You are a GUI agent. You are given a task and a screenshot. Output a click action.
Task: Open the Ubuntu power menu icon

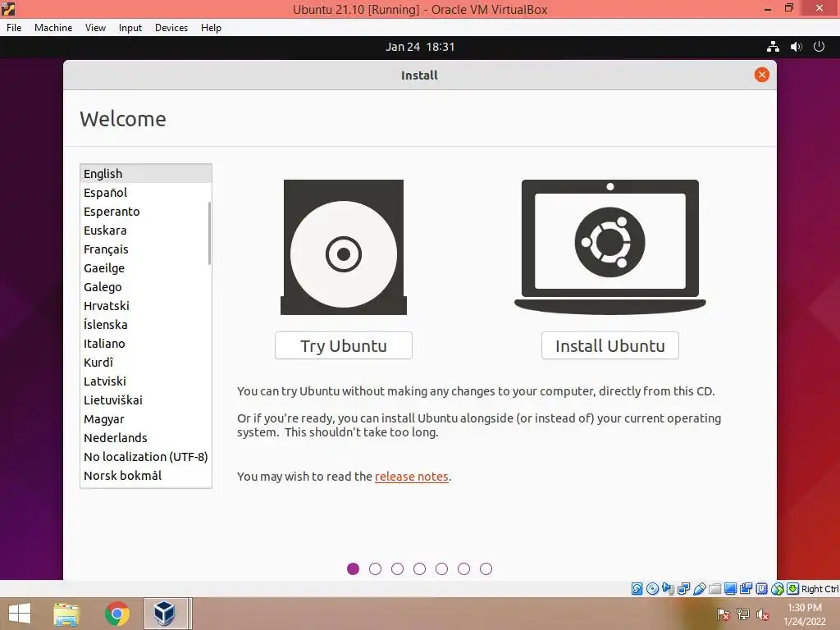pyautogui.click(x=819, y=47)
